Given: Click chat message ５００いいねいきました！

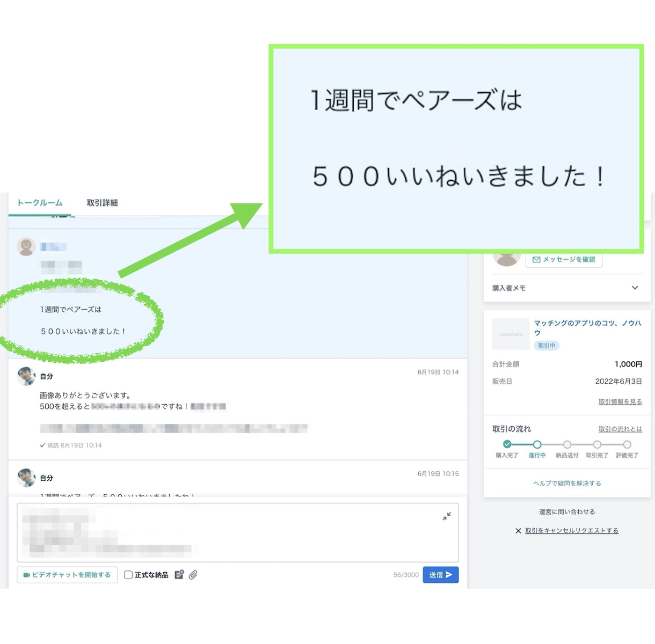Looking at the screenshot, I should 83,332.
